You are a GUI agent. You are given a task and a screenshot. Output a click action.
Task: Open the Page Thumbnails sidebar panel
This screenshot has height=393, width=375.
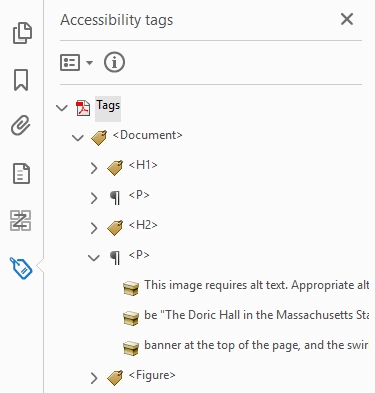22,33
